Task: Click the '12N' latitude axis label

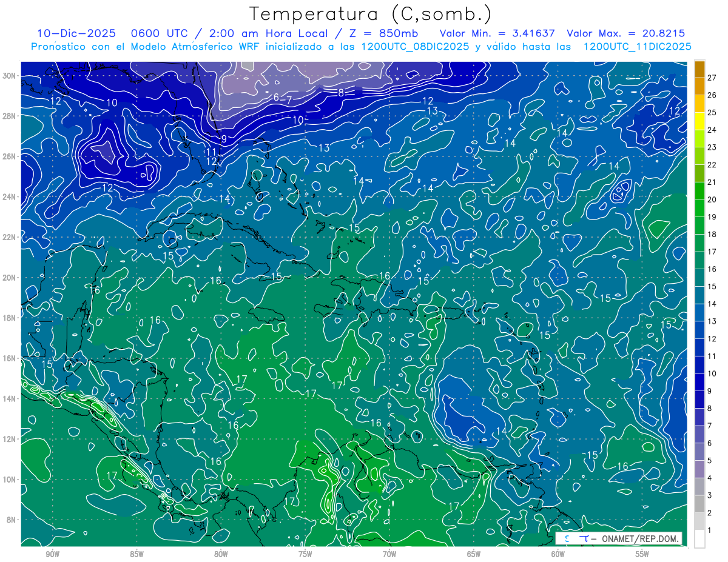Action: (x=10, y=439)
